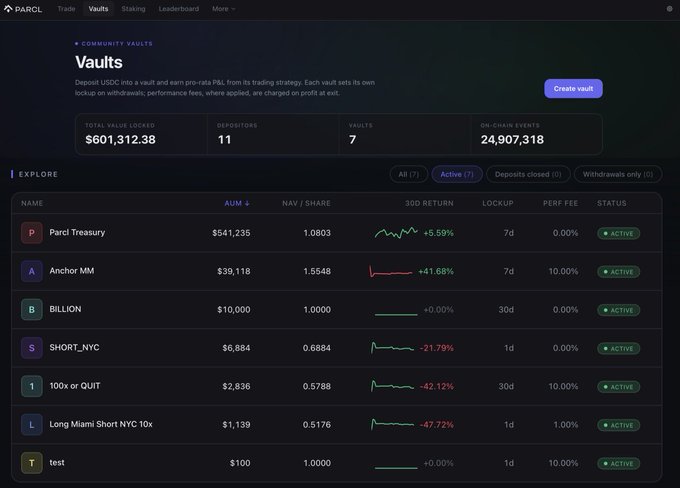Sort by the AUM column

point(237,203)
